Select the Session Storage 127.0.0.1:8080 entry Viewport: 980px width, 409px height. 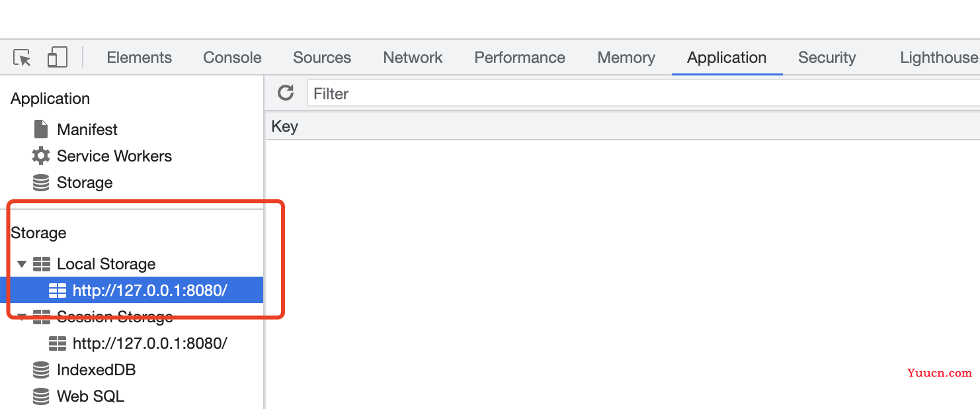click(x=138, y=343)
